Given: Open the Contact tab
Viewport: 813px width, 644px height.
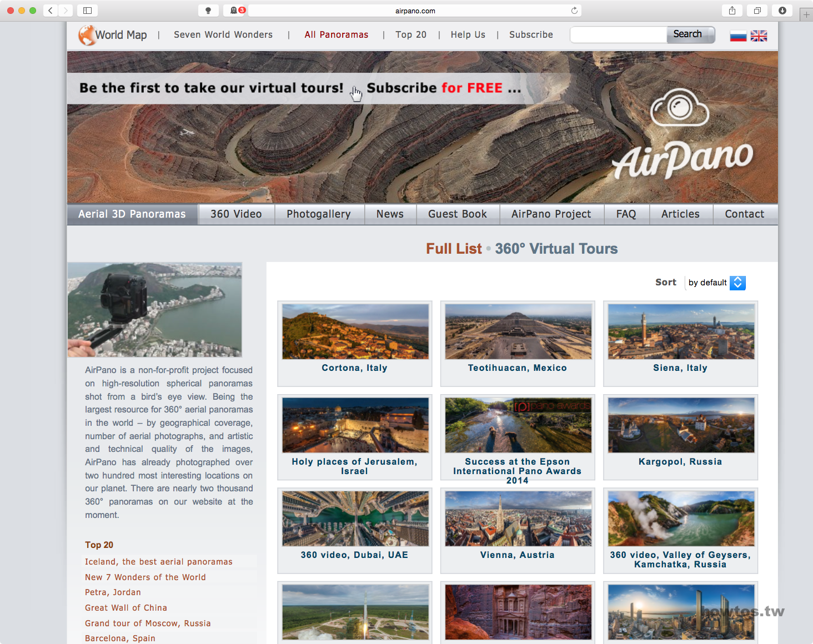Looking at the screenshot, I should (745, 214).
